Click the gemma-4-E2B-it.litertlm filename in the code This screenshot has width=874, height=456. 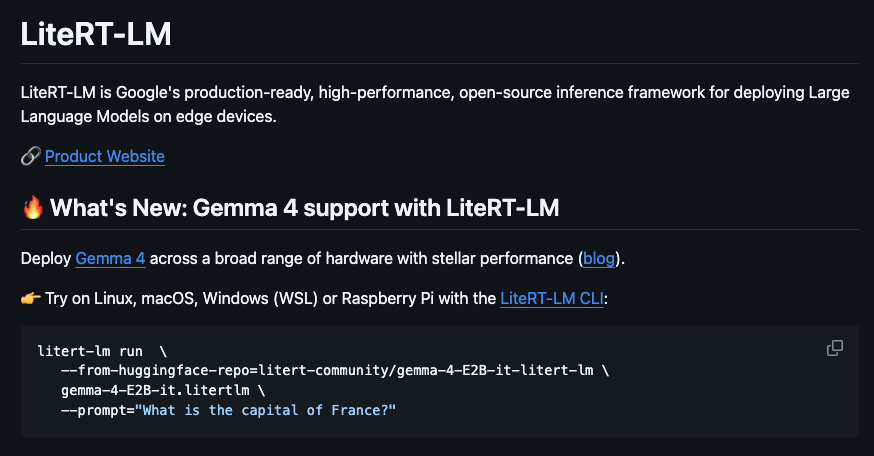(x=155, y=390)
